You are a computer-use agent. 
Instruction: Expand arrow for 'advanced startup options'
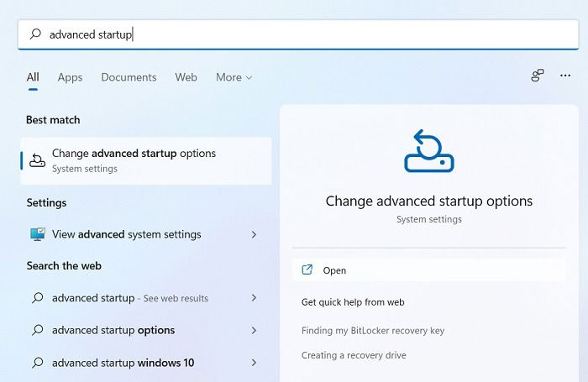(x=254, y=330)
